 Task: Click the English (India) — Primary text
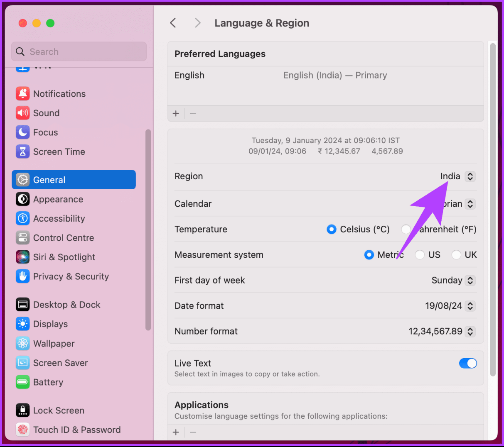335,75
